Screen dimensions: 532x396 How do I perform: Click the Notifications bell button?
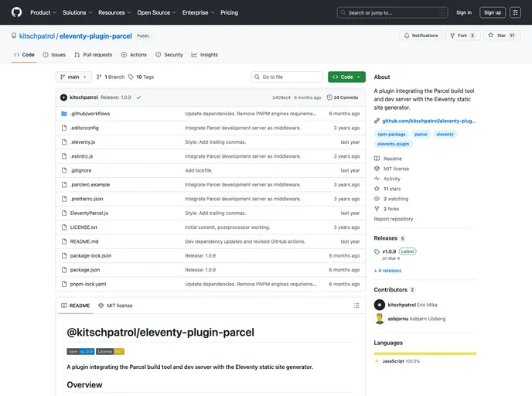point(421,36)
